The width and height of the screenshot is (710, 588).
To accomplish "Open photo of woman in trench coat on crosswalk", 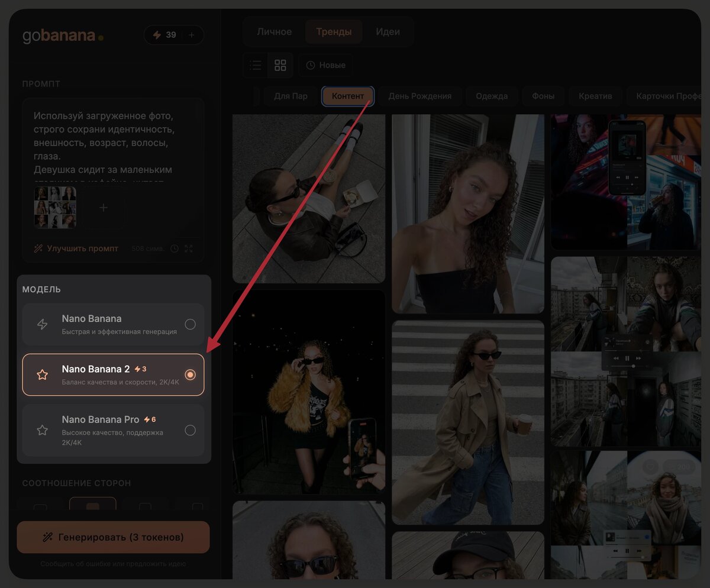I will click(x=468, y=422).
